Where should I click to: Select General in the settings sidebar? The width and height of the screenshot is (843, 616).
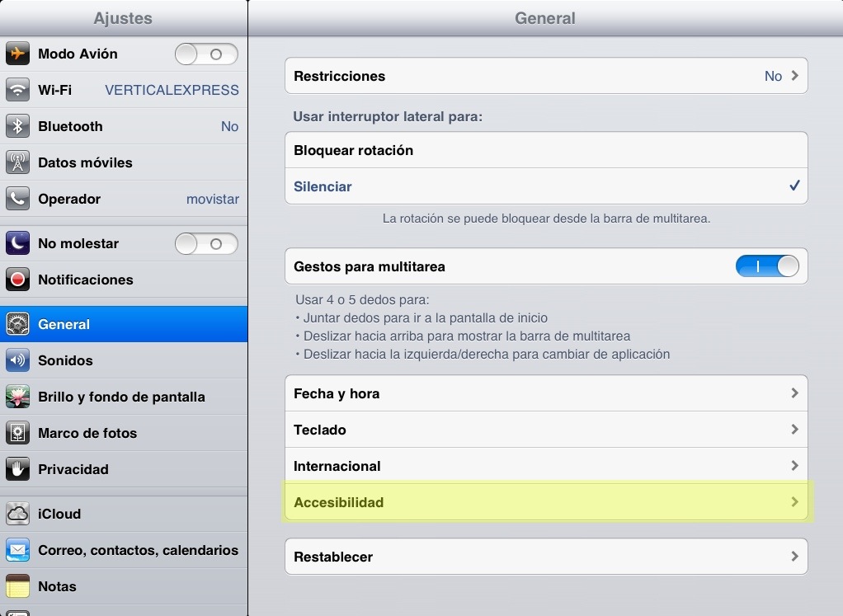[124, 324]
